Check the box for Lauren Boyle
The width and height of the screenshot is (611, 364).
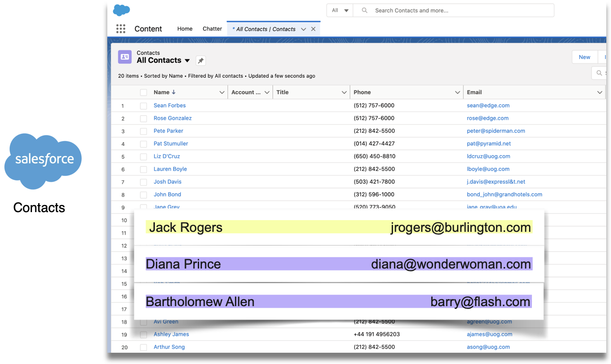tap(144, 169)
